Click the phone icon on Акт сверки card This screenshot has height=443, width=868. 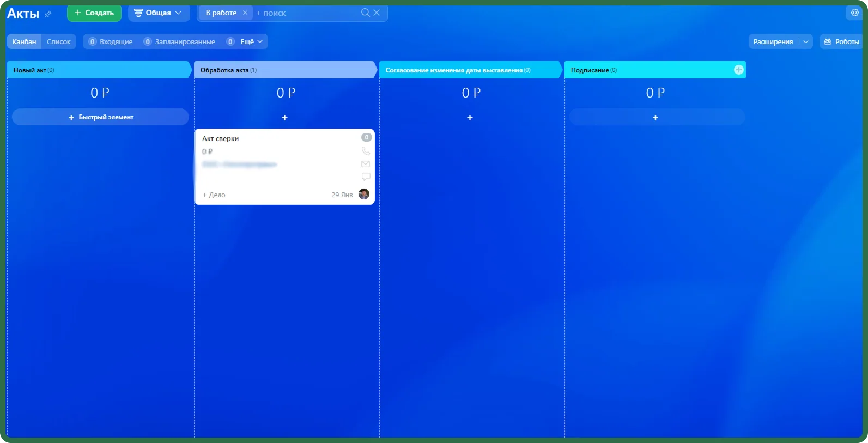click(366, 151)
